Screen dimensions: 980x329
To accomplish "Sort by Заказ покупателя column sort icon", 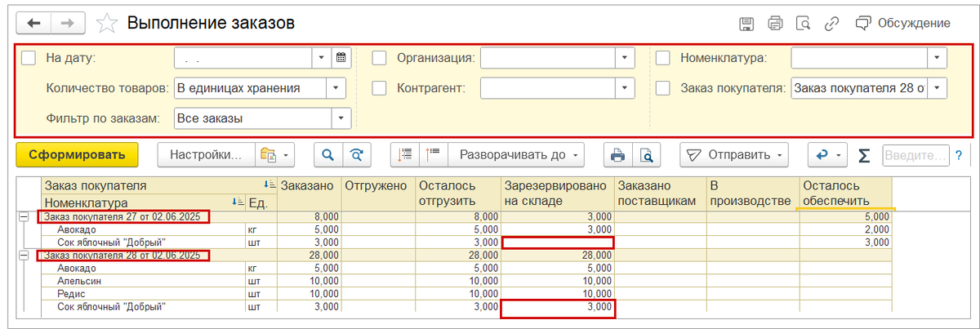I will (270, 186).
